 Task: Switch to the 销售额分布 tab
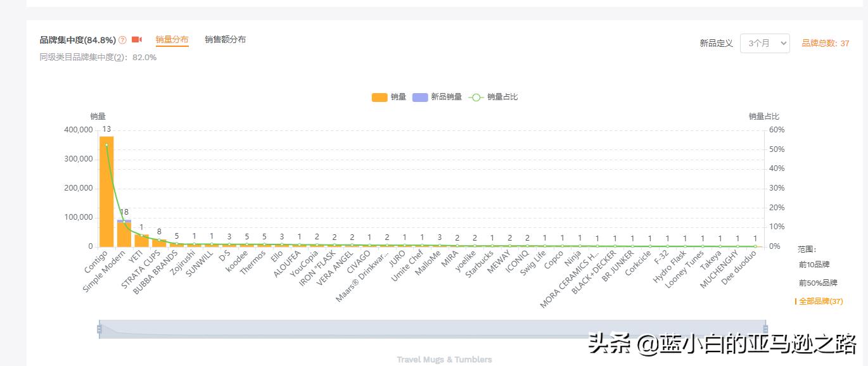[225, 40]
